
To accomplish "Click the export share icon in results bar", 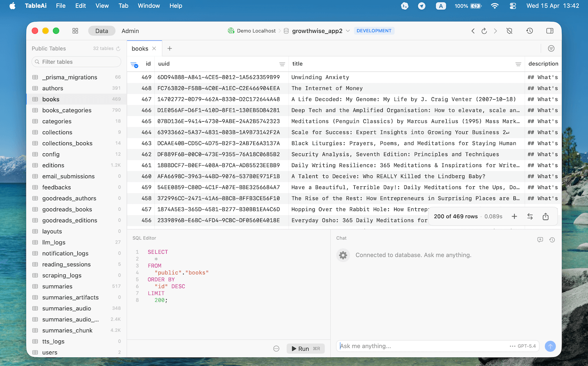I will click(x=546, y=217).
